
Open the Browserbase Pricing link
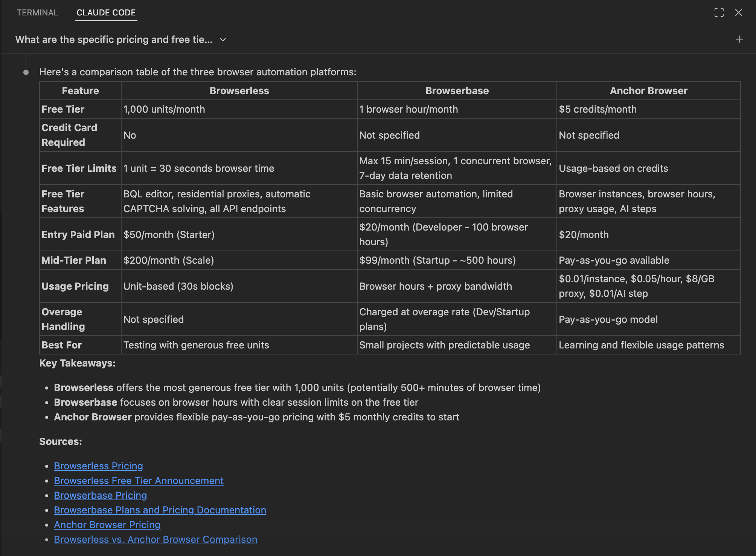100,495
